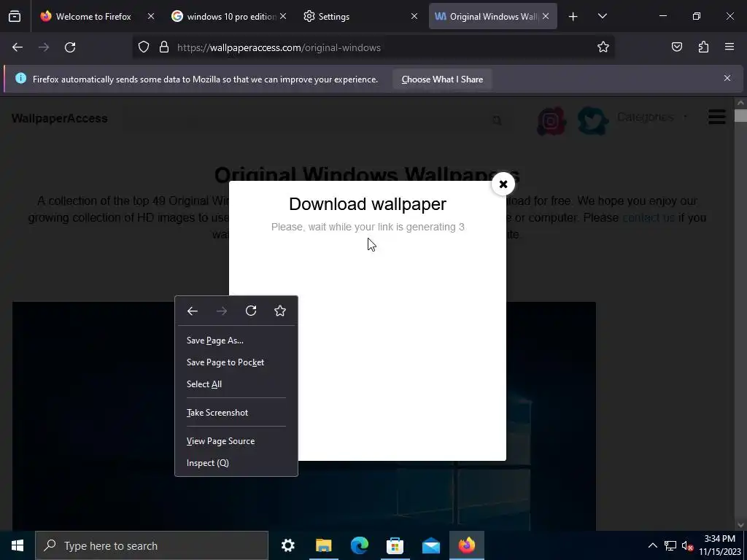747x560 pixels.
Task: Choose Save Page As… menu entry
Action: (x=236, y=341)
